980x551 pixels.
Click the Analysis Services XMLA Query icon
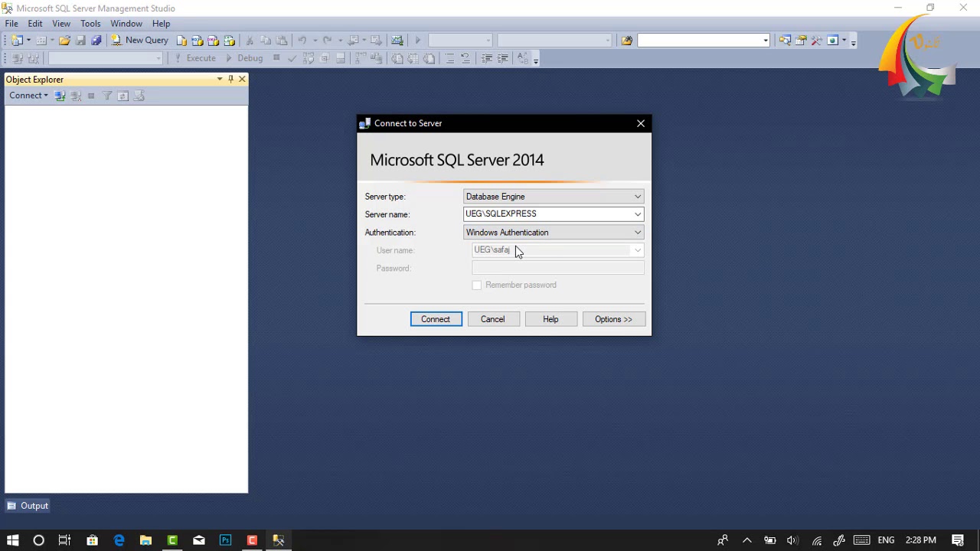pyautogui.click(x=228, y=41)
